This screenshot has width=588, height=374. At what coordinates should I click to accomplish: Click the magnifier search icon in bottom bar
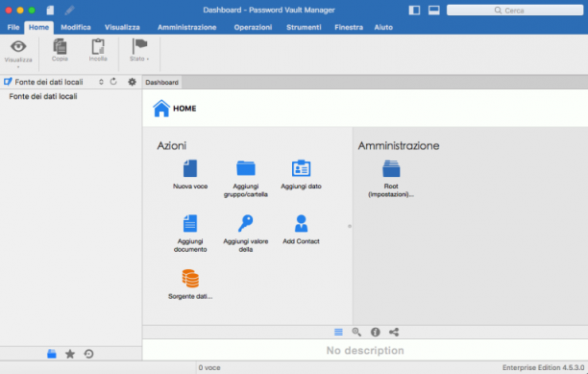[x=356, y=332]
